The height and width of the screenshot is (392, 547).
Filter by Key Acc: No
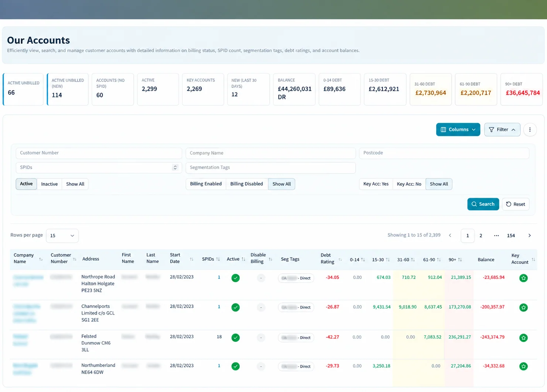[409, 184]
